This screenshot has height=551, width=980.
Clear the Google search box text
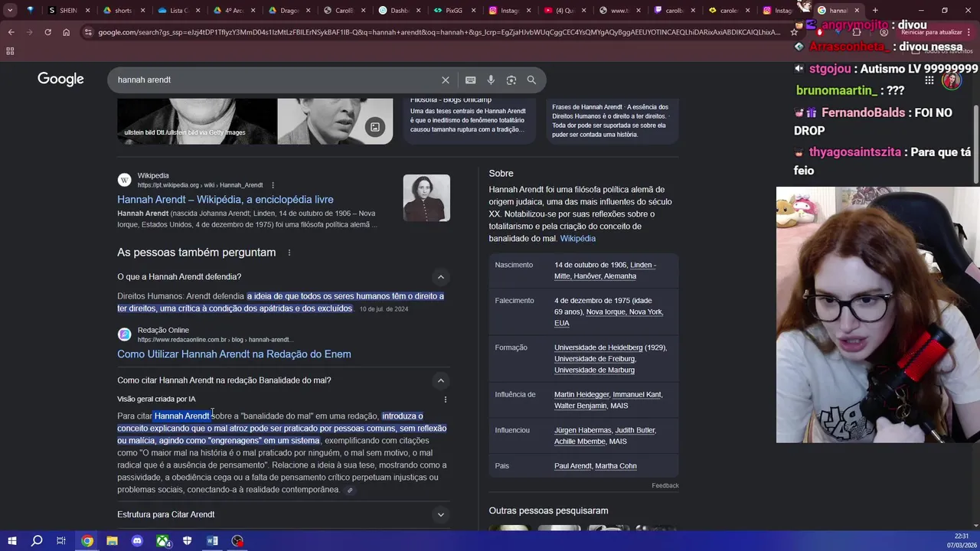[445, 80]
